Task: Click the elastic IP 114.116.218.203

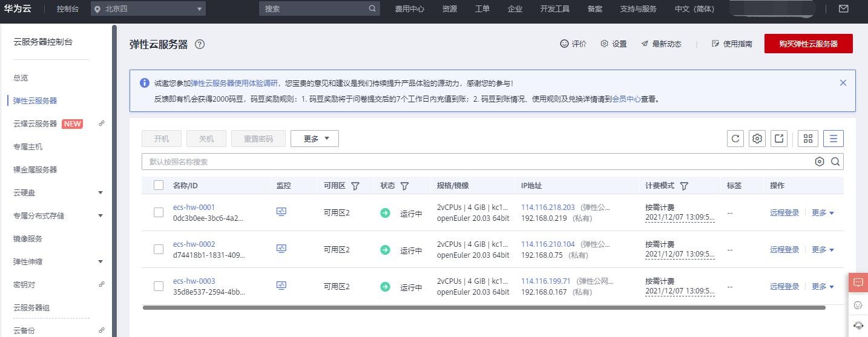Action: [548, 207]
